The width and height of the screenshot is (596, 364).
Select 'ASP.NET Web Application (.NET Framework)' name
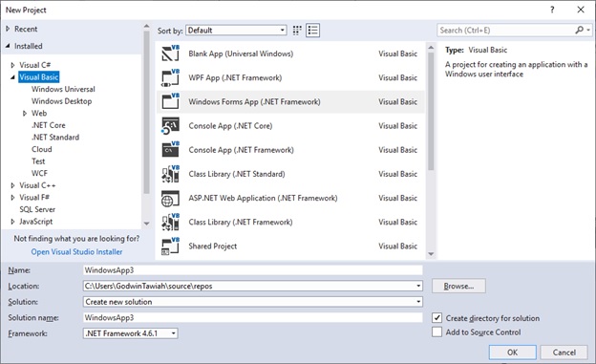point(263,198)
